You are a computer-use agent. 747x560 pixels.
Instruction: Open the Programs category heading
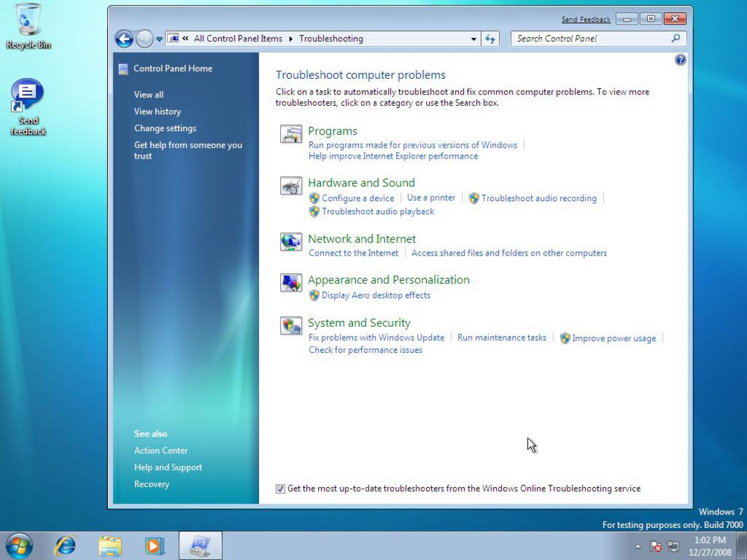click(x=333, y=131)
